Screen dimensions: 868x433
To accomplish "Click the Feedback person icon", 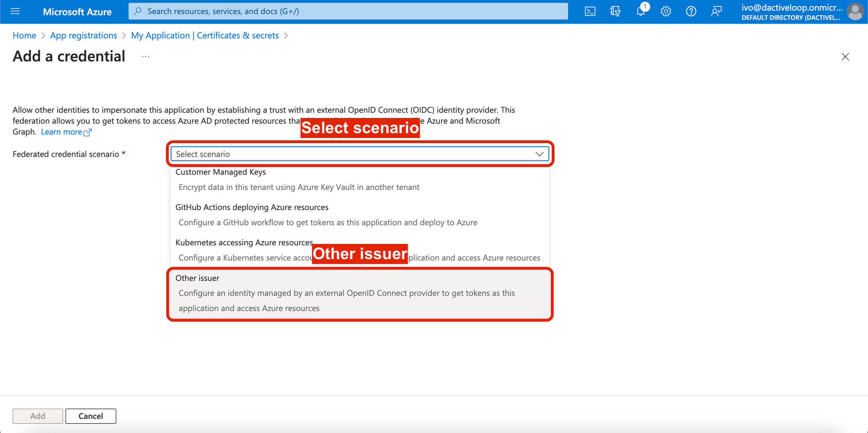I will pos(716,11).
